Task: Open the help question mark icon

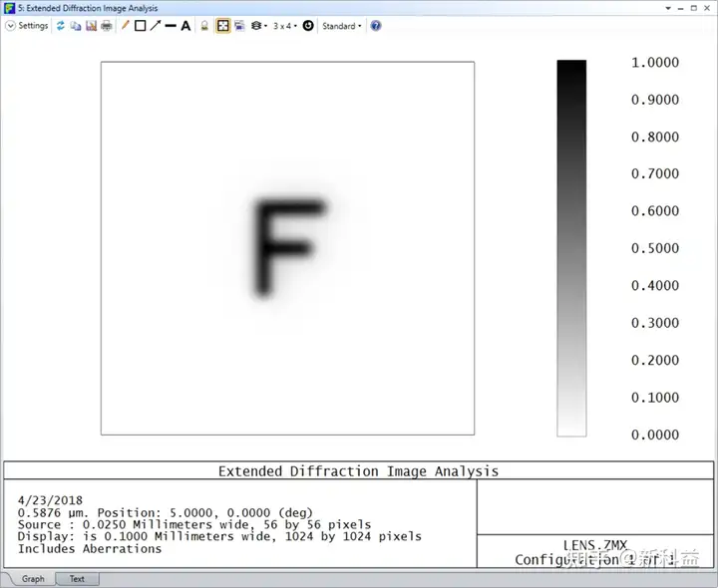Action: click(376, 26)
